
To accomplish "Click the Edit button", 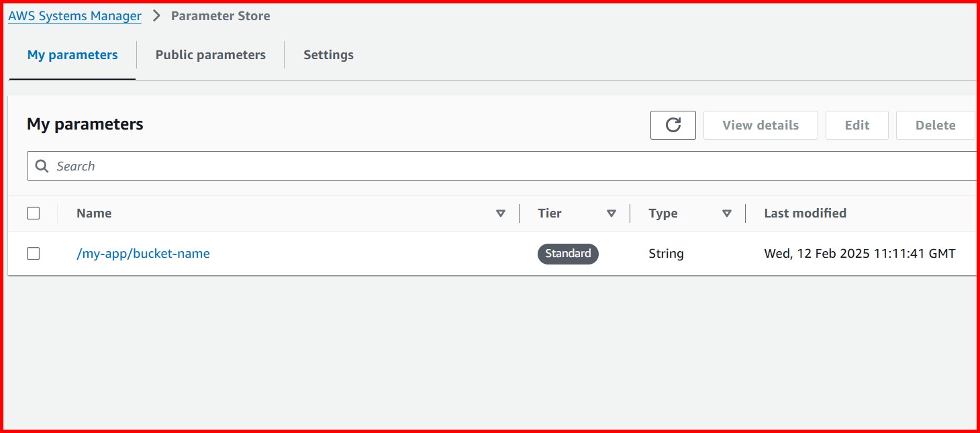I will pyautogui.click(x=857, y=125).
